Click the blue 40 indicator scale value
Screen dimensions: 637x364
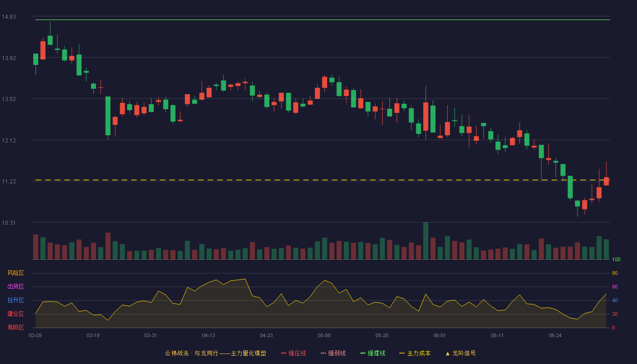615,300
